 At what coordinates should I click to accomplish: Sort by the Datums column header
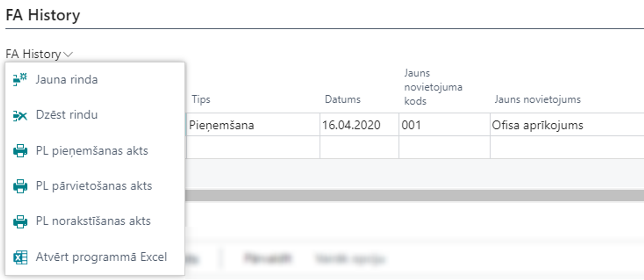click(x=343, y=99)
